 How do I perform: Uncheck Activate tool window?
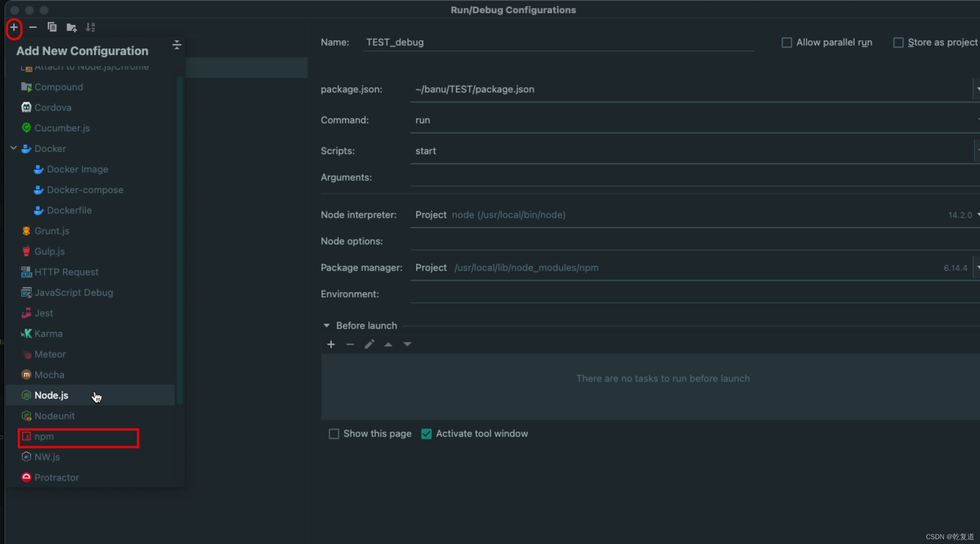[x=427, y=434]
